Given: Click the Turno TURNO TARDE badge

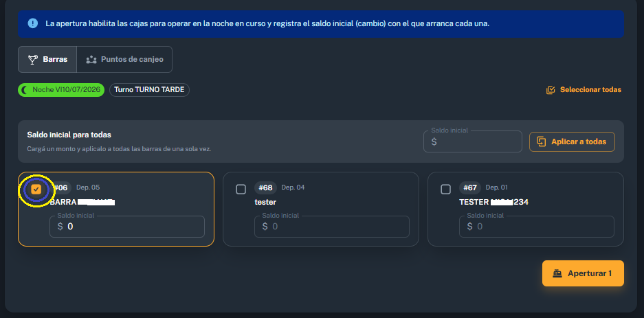Looking at the screenshot, I should click(149, 90).
